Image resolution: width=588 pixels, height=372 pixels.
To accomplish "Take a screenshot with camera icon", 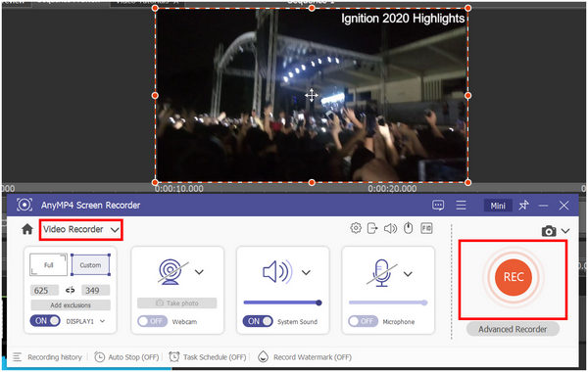I will tap(549, 231).
